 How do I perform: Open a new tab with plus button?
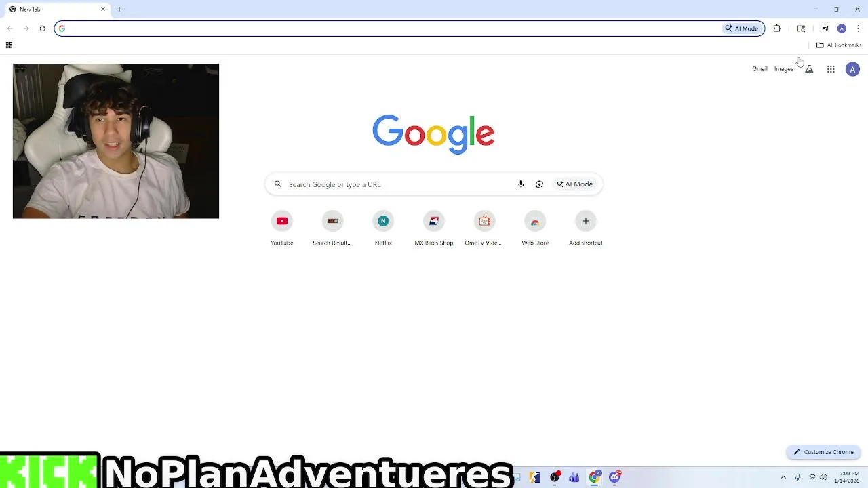[119, 9]
